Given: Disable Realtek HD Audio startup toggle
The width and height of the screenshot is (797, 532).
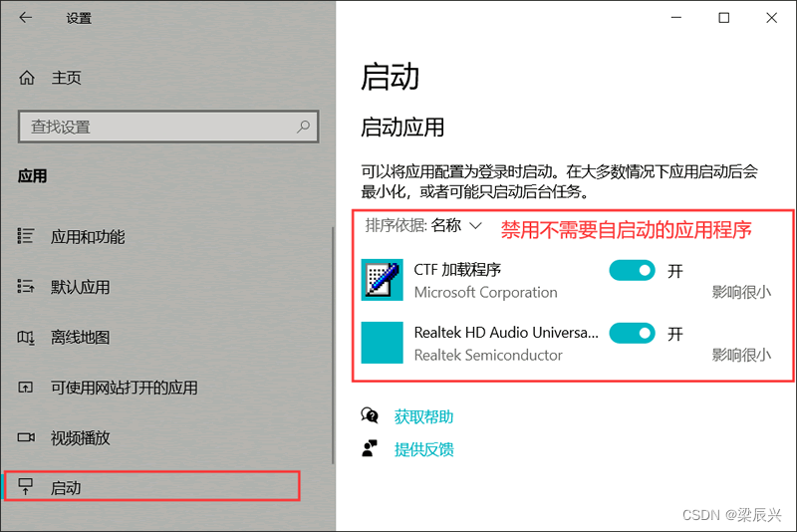Looking at the screenshot, I should coord(632,334).
